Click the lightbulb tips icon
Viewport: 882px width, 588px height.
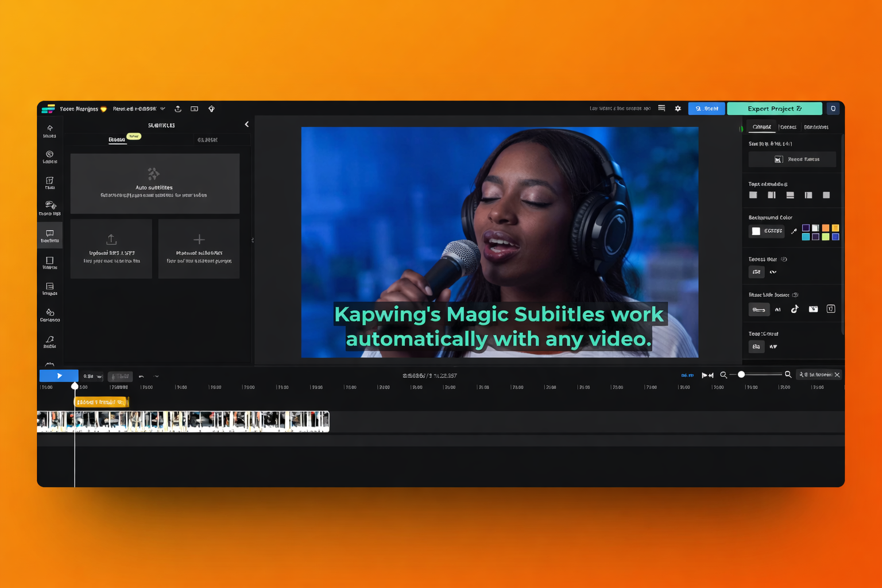(211, 109)
